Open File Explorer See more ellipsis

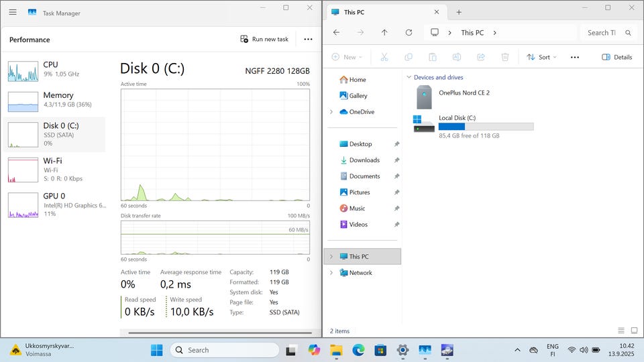point(575,57)
